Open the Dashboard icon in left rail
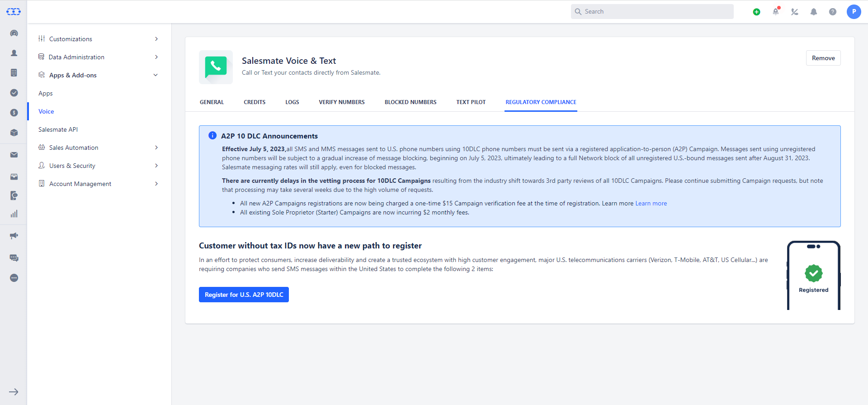868x405 pixels. point(14,33)
